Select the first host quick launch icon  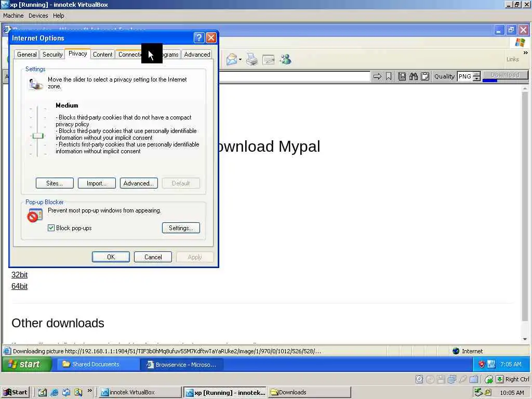[x=43, y=393]
